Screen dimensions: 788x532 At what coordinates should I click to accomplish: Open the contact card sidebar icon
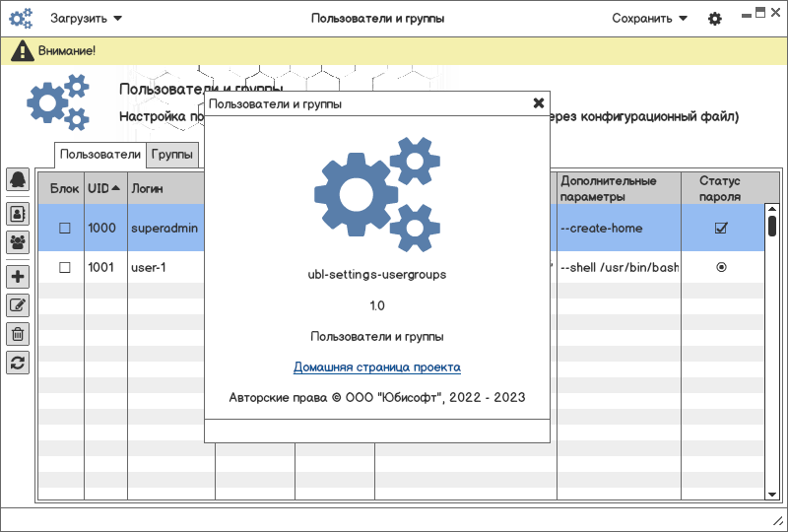click(18, 214)
